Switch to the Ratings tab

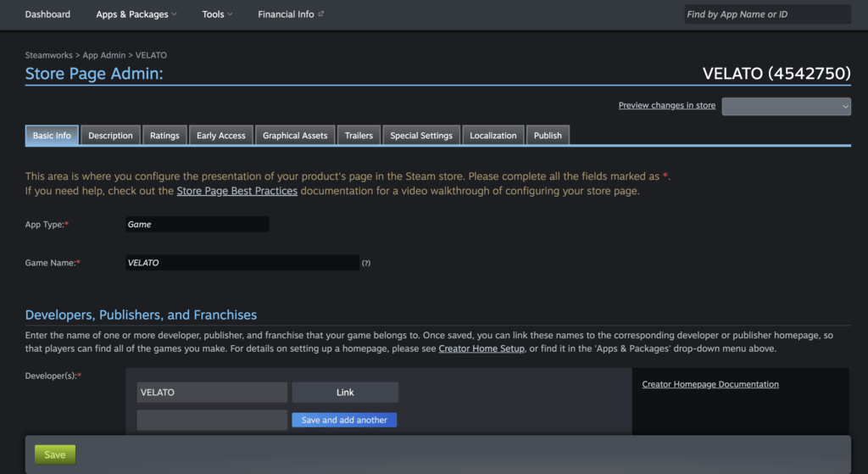[164, 136]
